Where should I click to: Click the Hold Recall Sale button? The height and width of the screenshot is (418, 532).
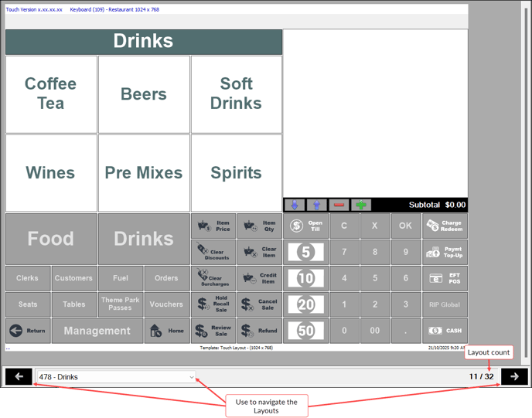coord(213,304)
